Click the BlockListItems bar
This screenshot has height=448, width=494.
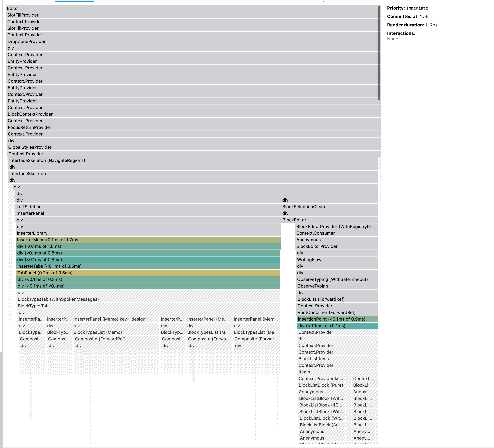[x=337, y=359]
